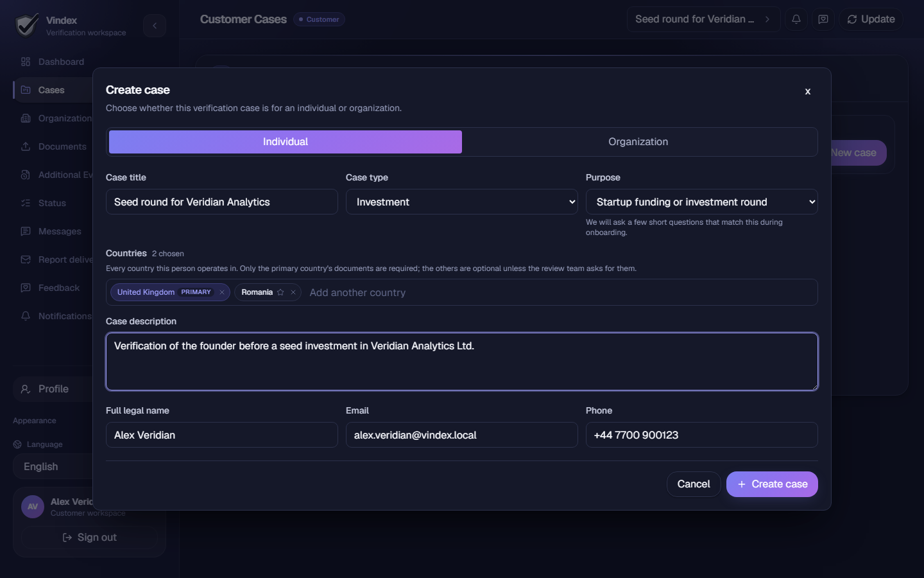The width and height of the screenshot is (924, 578).
Task: Click the Customer badge in header
Action: pyautogui.click(x=319, y=19)
